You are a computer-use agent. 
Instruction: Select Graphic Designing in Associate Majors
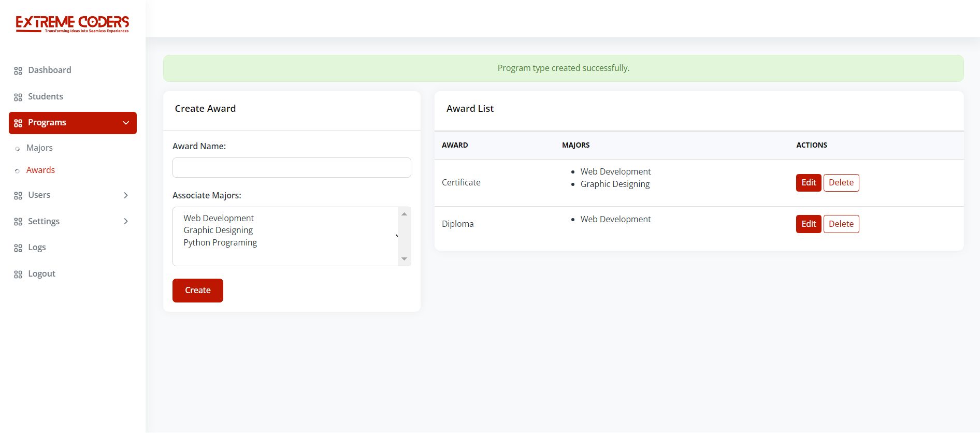coord(218,230)
